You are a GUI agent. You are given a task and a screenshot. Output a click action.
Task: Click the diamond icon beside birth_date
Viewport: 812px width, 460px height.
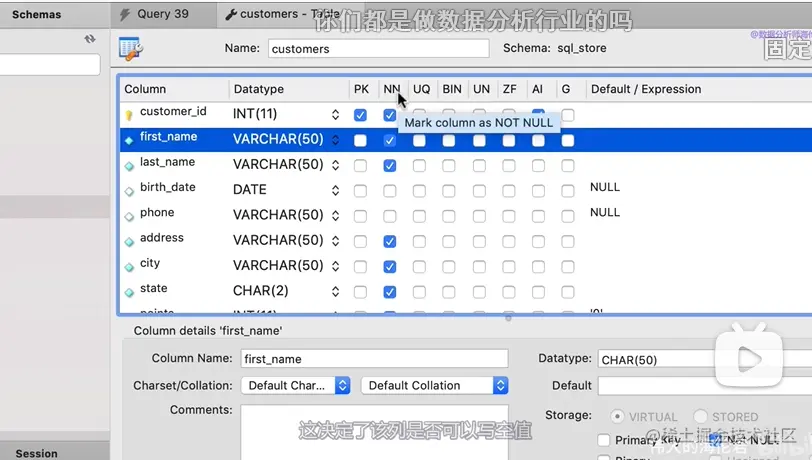(x=129, y=191)
